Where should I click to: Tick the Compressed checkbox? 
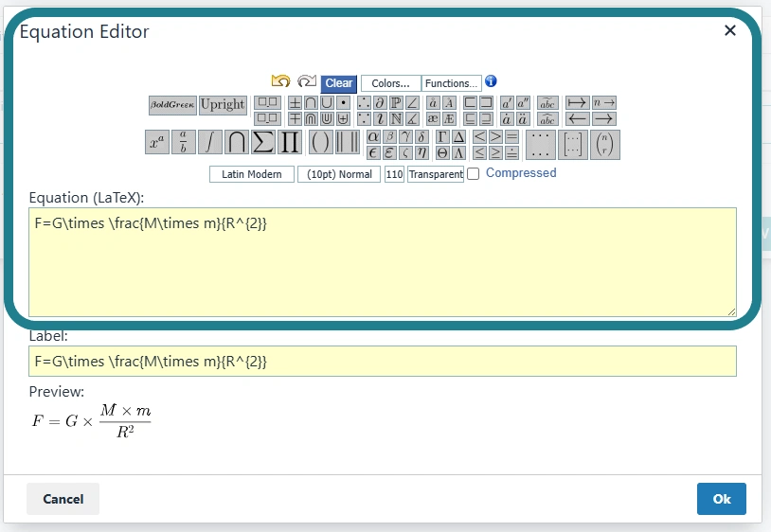pos(473,174)
